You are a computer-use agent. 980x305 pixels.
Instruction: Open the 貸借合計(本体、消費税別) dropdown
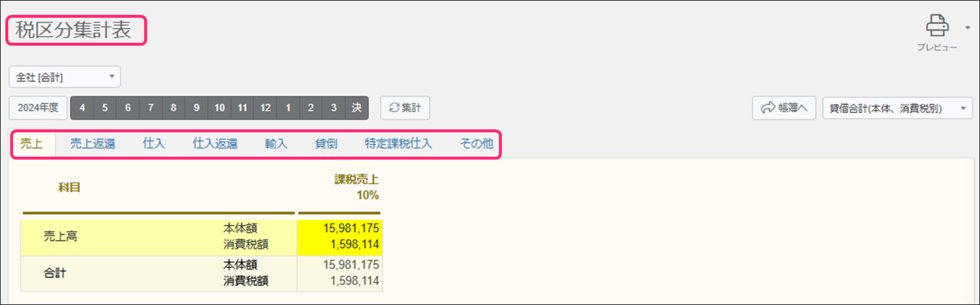click(x=898, y=108)
